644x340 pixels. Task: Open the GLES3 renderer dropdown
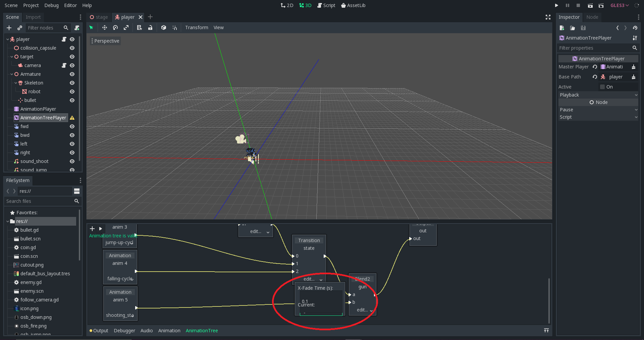click(x=620, y=5)
